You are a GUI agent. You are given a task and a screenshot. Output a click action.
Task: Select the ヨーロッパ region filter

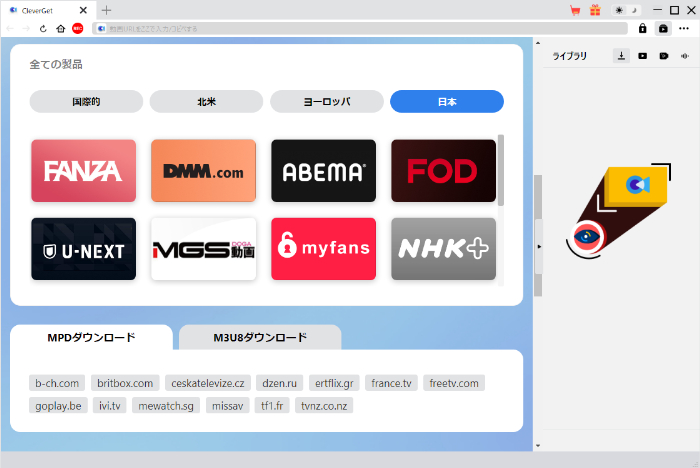(327, 101)
